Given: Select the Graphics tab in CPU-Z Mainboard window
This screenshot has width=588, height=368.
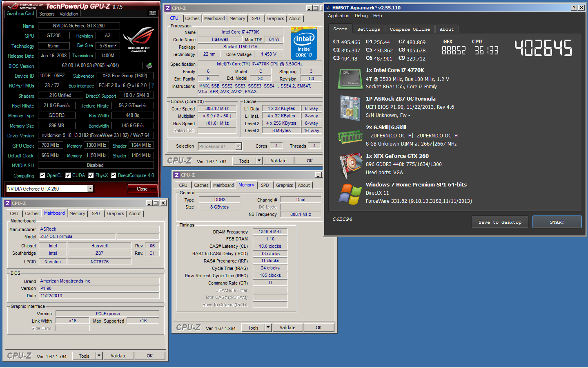Looking at the screenshot, I should [116, 213].
